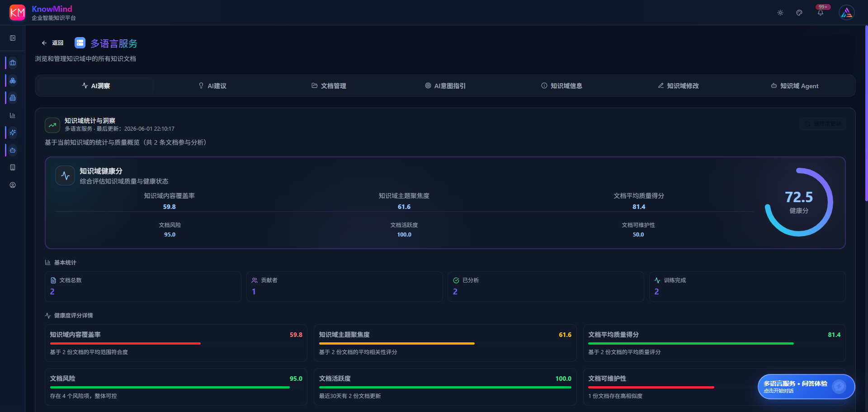Click the yellow 知识域主题聚焦度 progress bar

(397, 344)
